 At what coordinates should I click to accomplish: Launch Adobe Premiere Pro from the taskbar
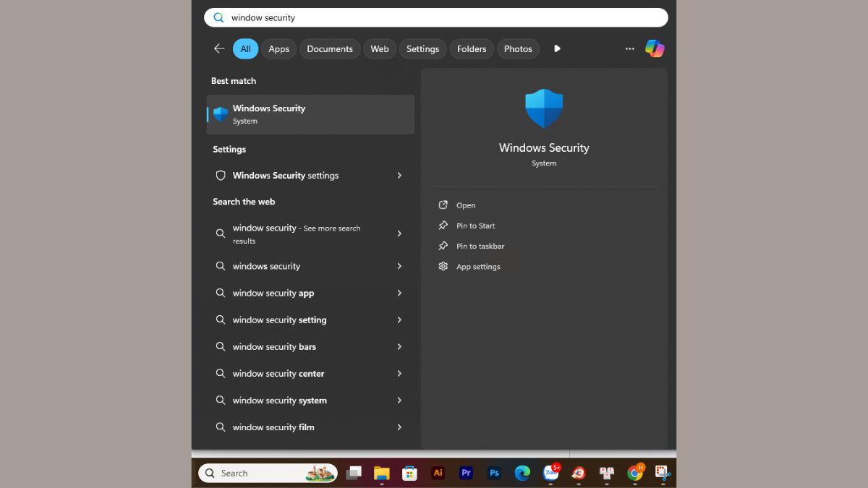[466, 473]
